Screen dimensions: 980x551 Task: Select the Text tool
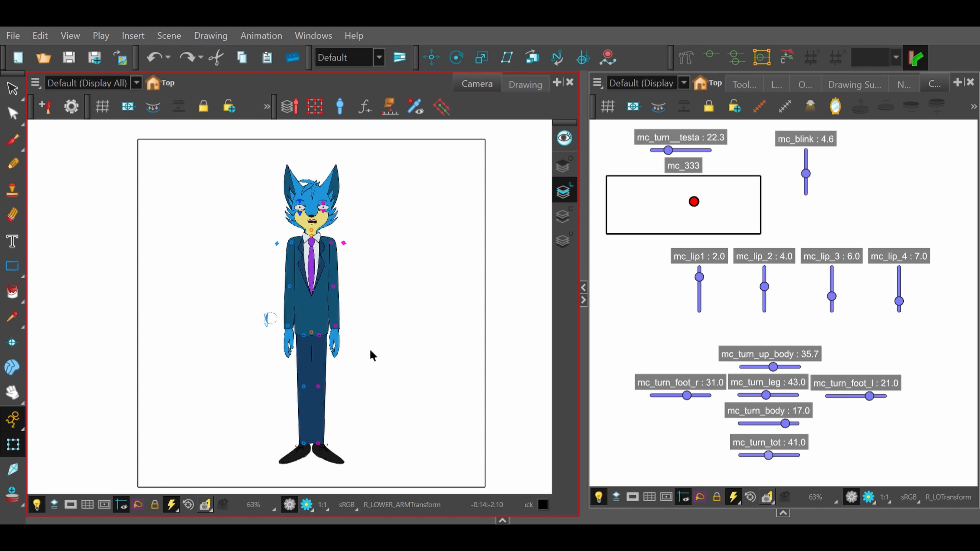[13, 241]
